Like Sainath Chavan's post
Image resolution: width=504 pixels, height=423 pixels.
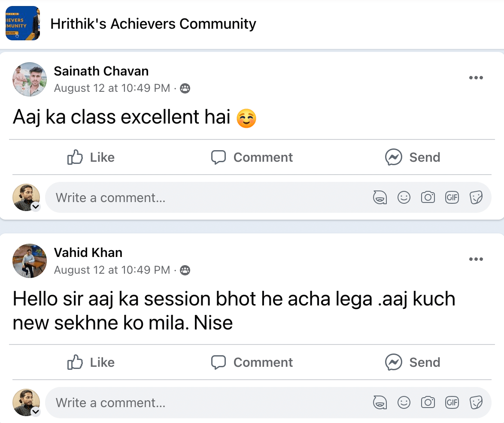pos(91,157)
